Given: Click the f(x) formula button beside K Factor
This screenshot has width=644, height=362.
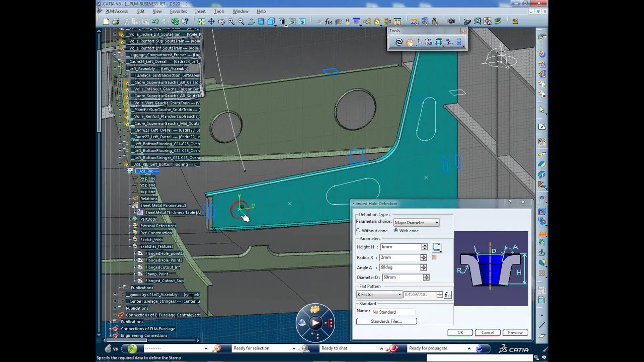Looking at the screenshot, I should click(x=448, y=295).
